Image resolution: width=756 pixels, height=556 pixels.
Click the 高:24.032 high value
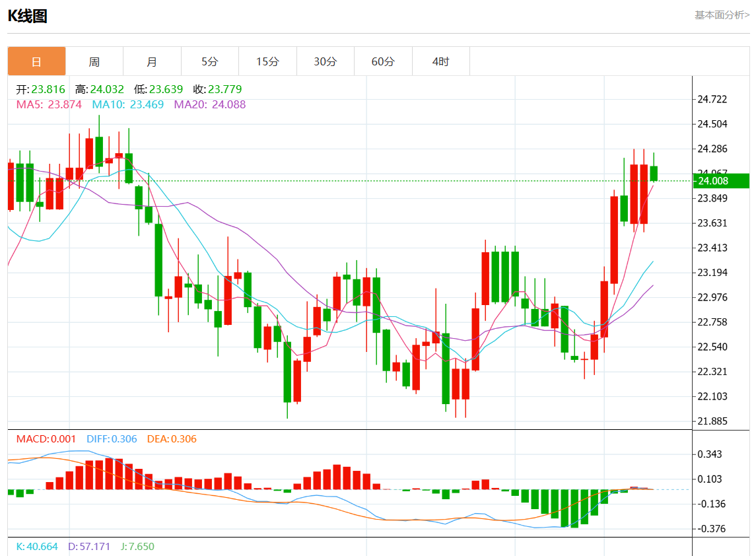pyautogui.click(x=99, y=89)
